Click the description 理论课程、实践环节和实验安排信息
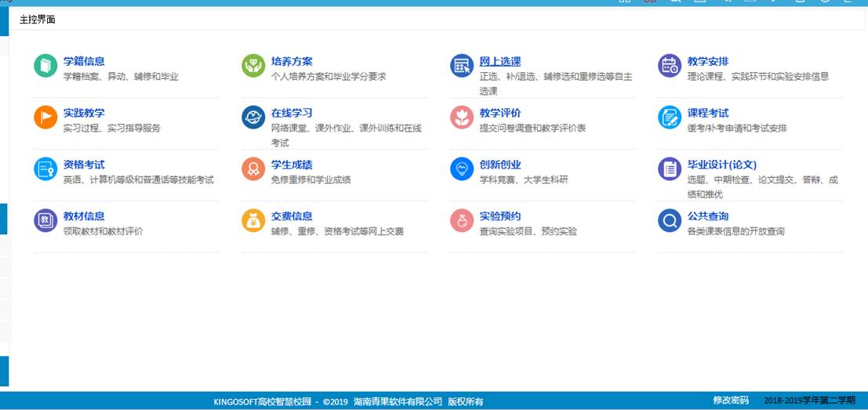The width and height of the screenshot is (868, 410). coord(758,76)
